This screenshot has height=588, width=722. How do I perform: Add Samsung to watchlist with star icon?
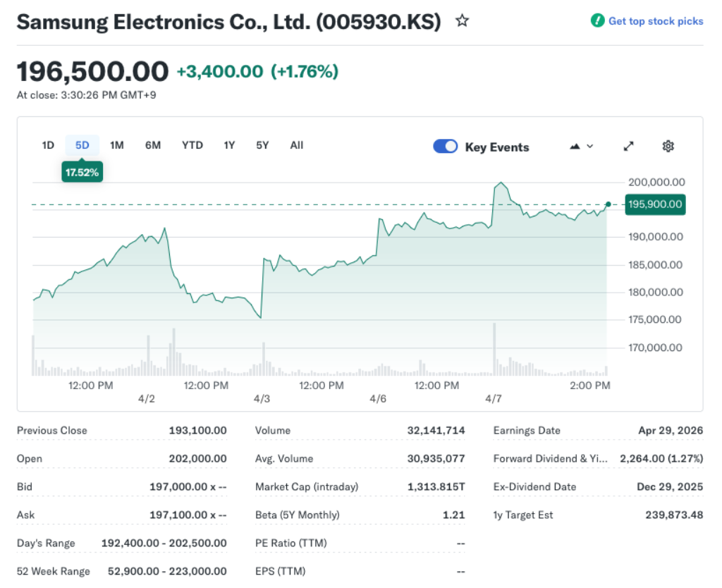pos(462,20)
